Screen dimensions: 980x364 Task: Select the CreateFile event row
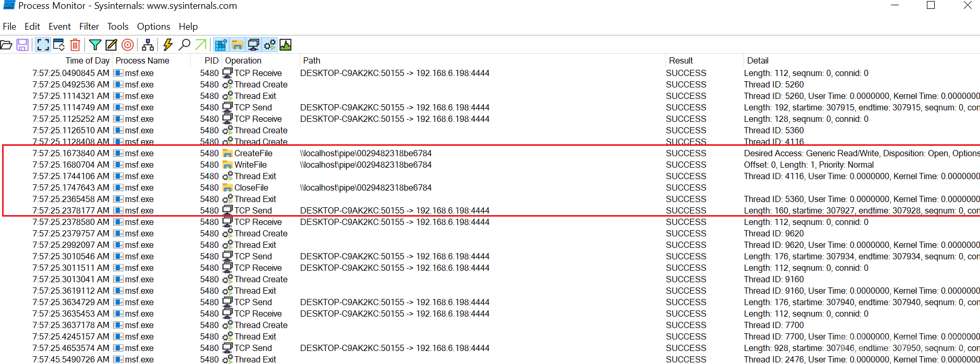(490, 153)
